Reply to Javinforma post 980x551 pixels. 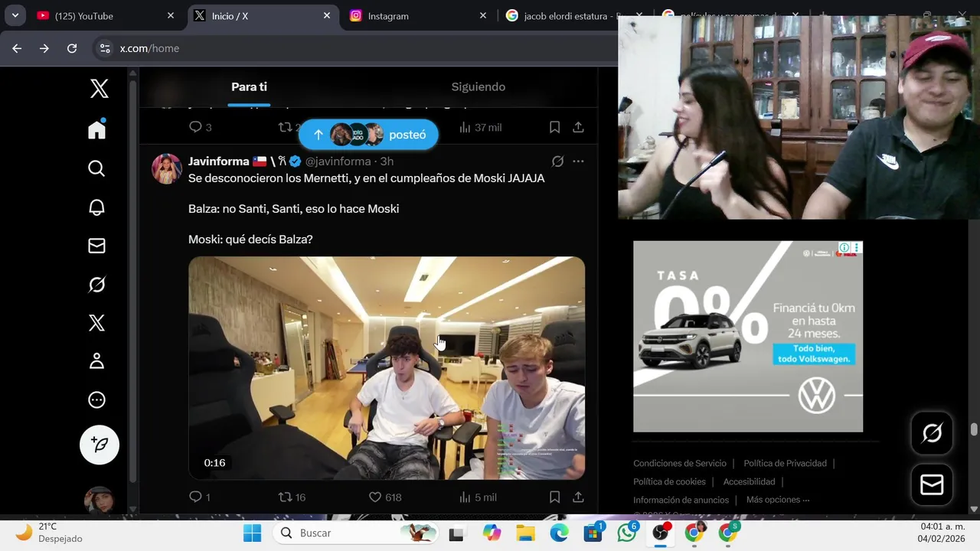(199, 497)
